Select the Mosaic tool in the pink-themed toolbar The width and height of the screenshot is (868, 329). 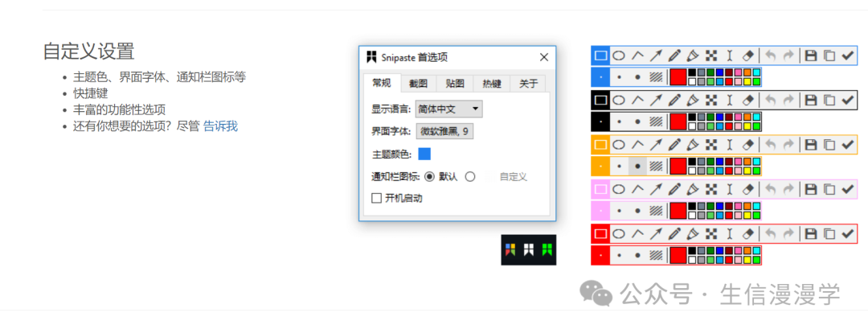710,189
